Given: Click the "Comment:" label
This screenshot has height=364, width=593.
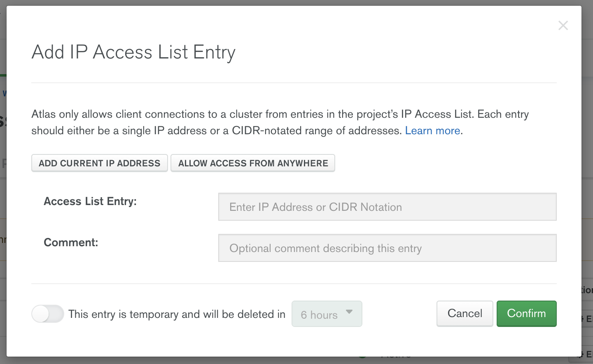Looking at the screenshot, I should click(x=71, y=243).
